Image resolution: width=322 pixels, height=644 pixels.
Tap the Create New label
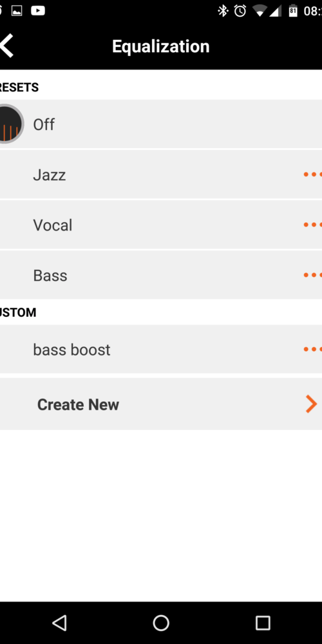pyautogui.click(x=78, y=404)
